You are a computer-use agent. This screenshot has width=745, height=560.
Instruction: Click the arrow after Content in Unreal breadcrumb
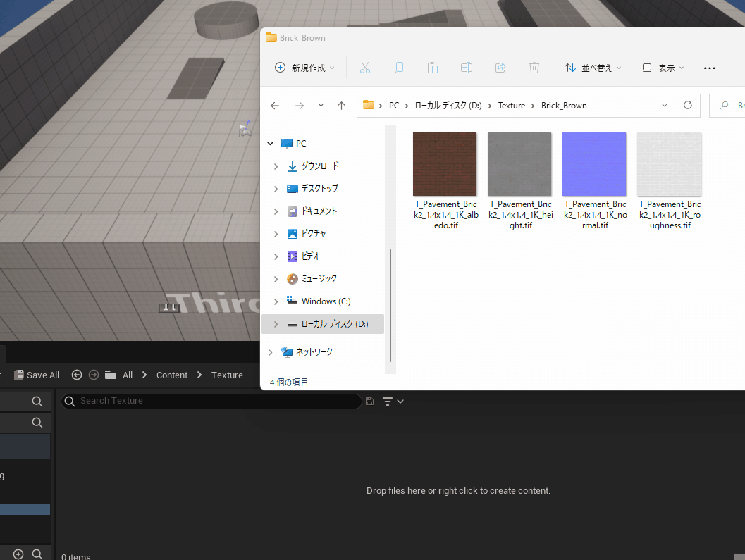point(199,375)
